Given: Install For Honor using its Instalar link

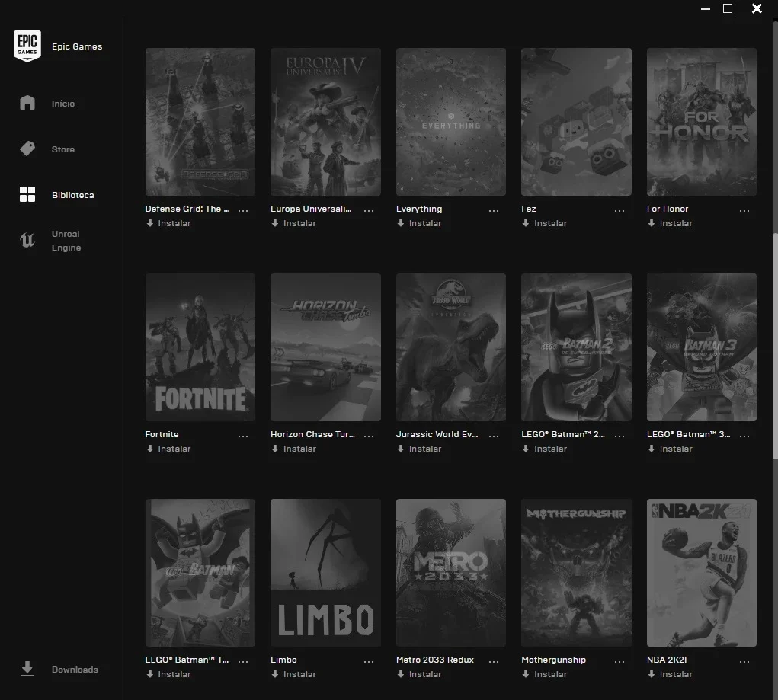Looking at the screenshot, I should [670, 223].
